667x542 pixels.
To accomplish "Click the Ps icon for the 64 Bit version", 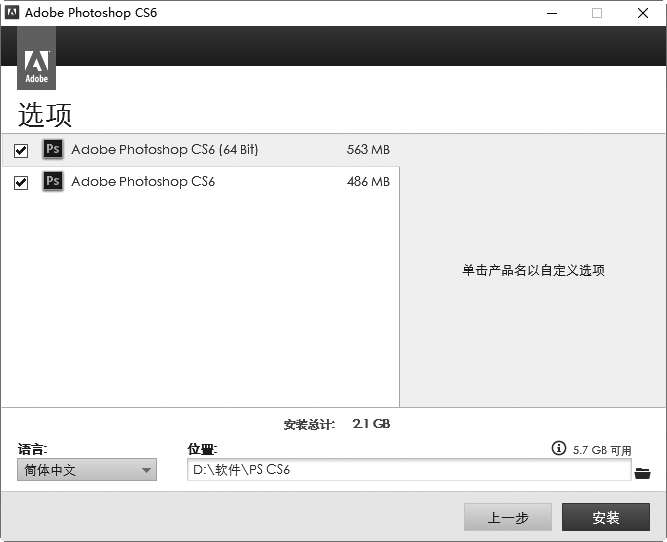I will [x=53, y=150].
